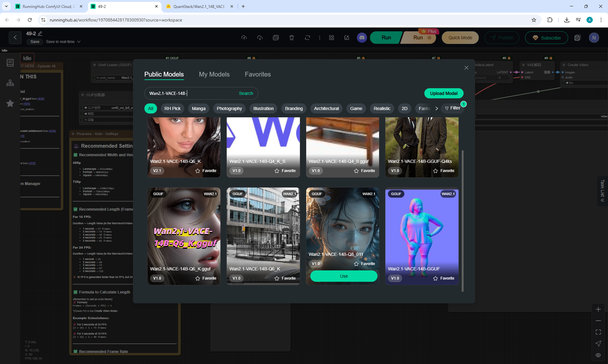Click the zoom-in plus icon on canvas

coord(598,309)
